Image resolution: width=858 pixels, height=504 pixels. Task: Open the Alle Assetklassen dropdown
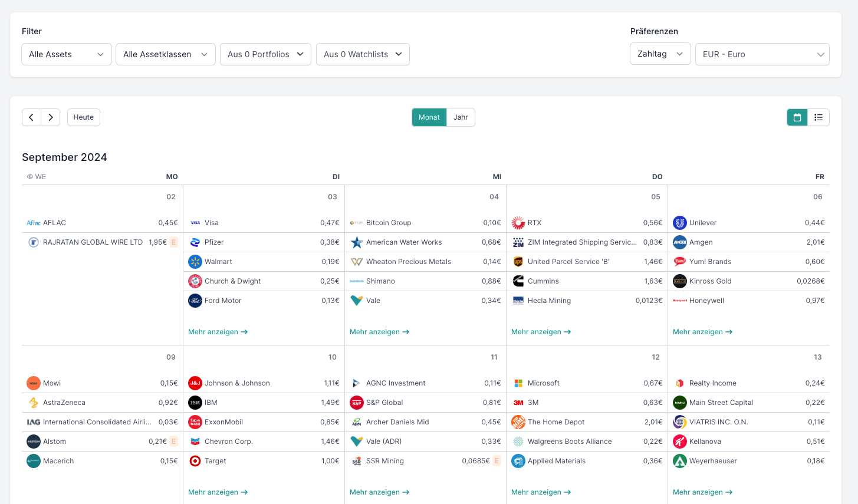[x=166, y=54]
